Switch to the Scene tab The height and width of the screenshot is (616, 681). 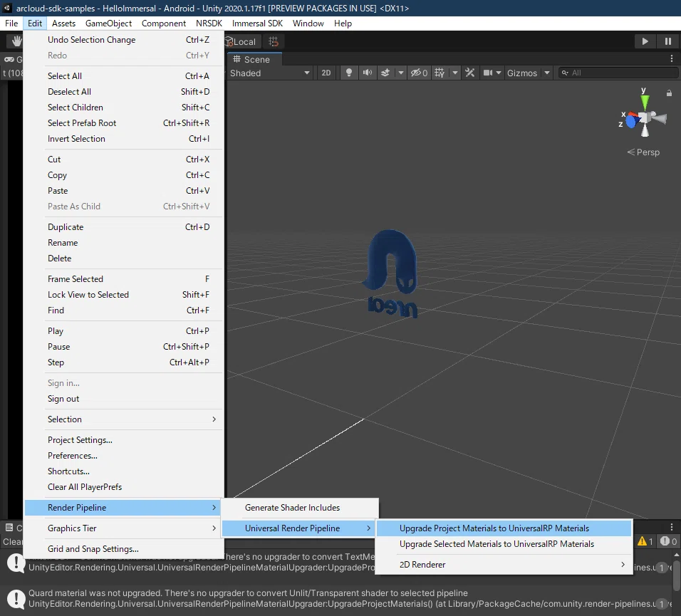(254, 59)
